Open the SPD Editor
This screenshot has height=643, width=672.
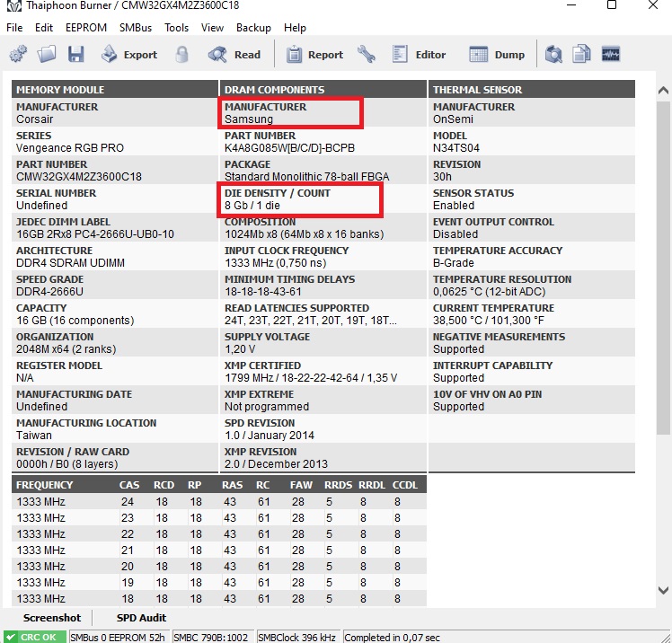tap(419, 55)
